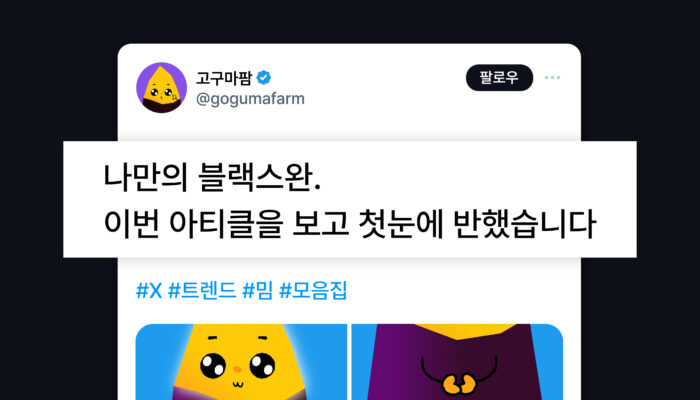This screenshot has height=400, width=700.
Task: Open the @gogumafarm handle link
Action: tap(250, 99)
